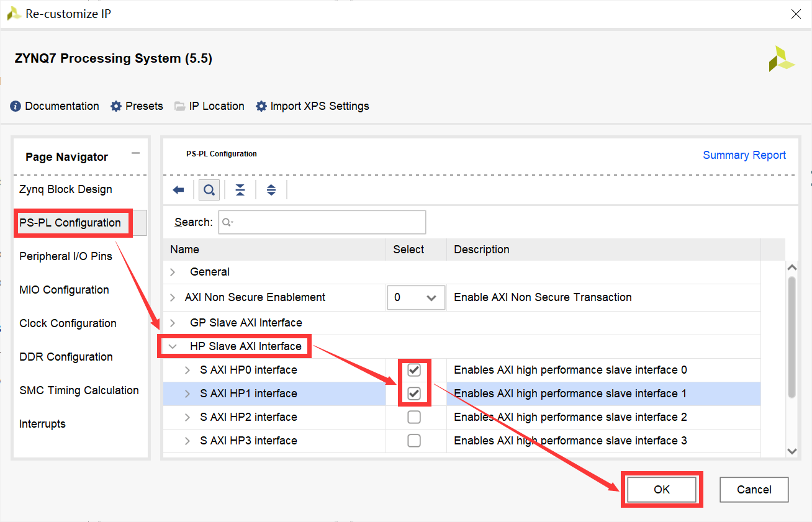This screenshot has width=812, height=522.
Task: Click the Presets gear icon
Action: [x=116, y=106]
